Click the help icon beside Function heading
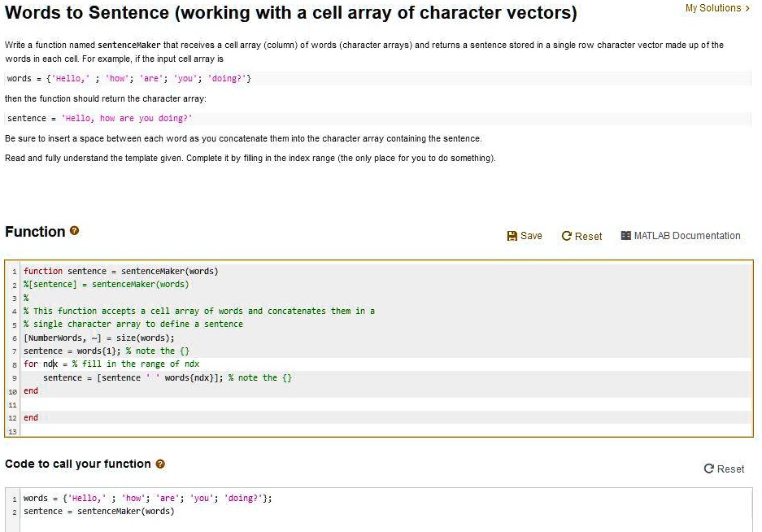 click(74, 231)
